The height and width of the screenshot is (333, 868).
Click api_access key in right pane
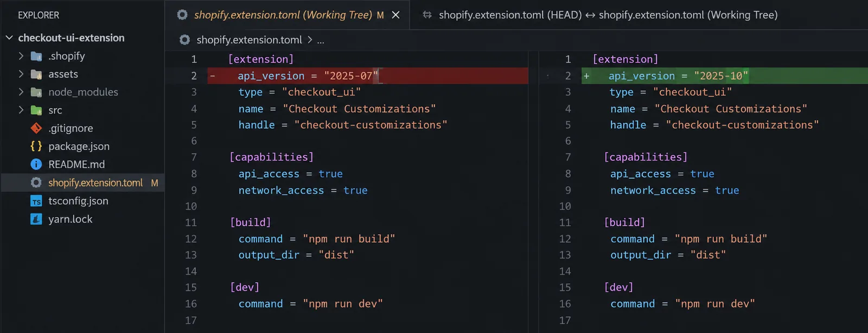[641, 174]
